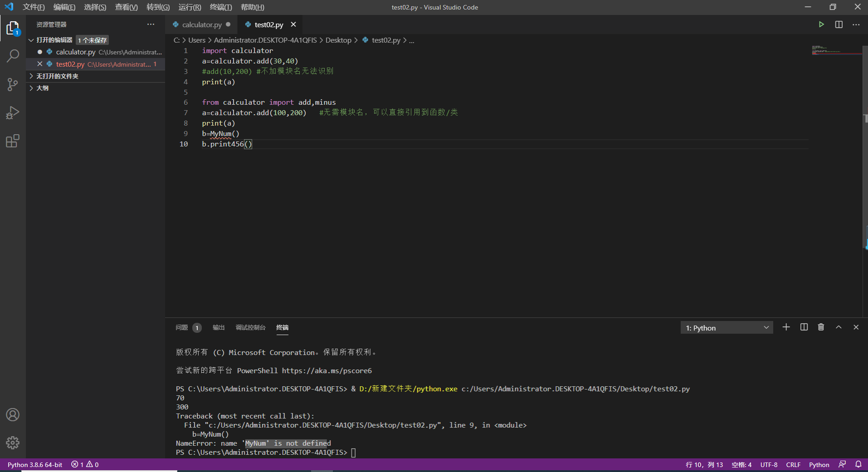Run Python file with the play icon
This screenshot has height=472, width=868.
821,24
